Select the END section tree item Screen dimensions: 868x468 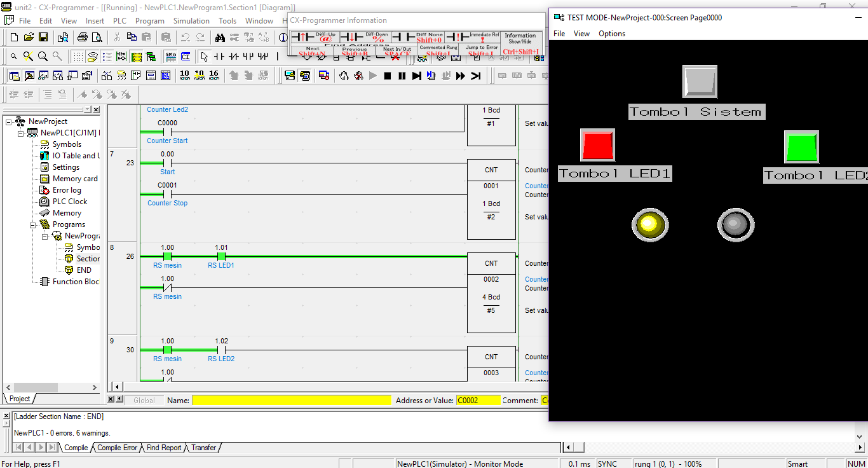coord(84,270)
